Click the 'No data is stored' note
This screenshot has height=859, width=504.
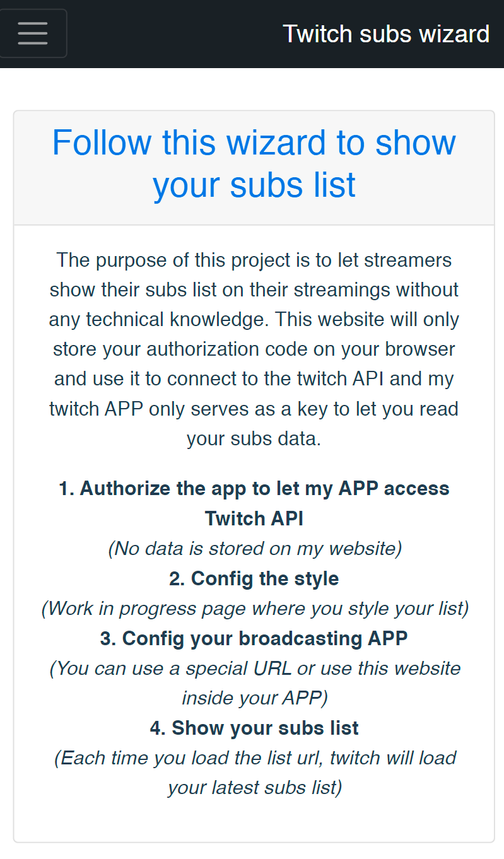tap(254, 548)
